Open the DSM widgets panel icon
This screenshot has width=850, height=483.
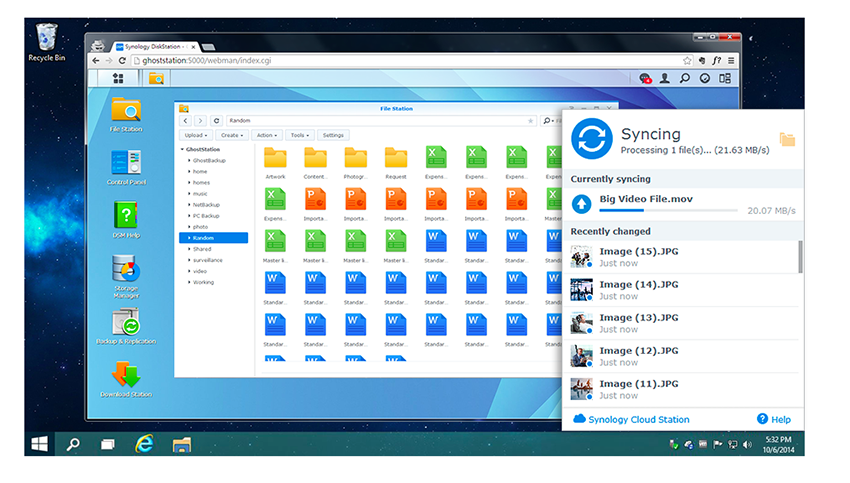[725, 79]
